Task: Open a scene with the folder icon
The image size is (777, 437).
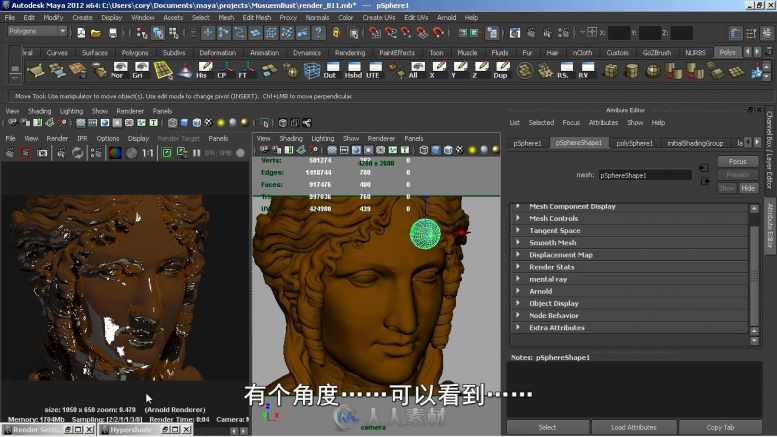Action: click(x=96, y=33)
